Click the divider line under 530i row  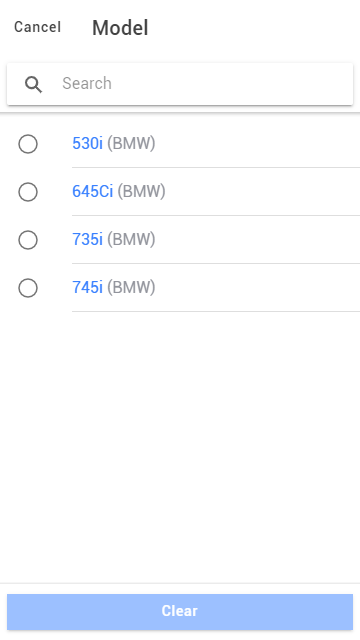[x=216, y=167]
